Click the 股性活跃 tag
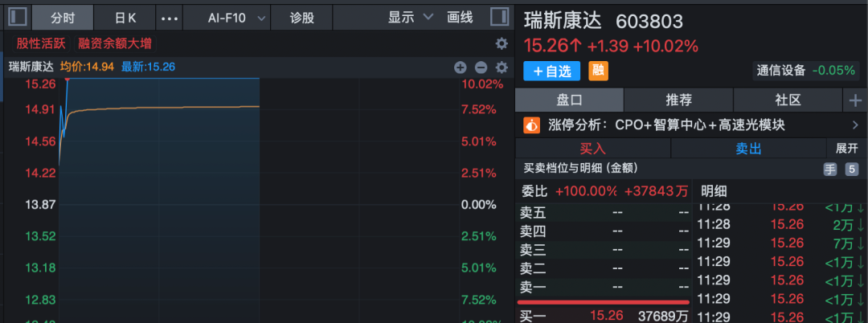 click(41, 43)
